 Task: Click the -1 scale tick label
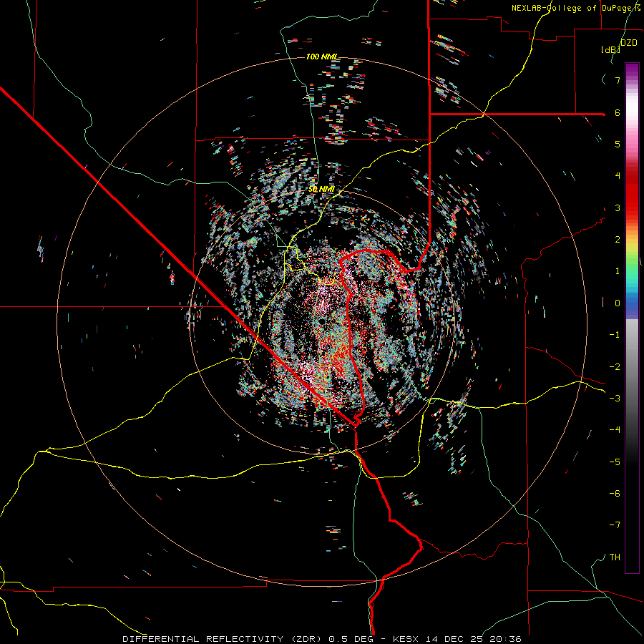click(615, 335)
